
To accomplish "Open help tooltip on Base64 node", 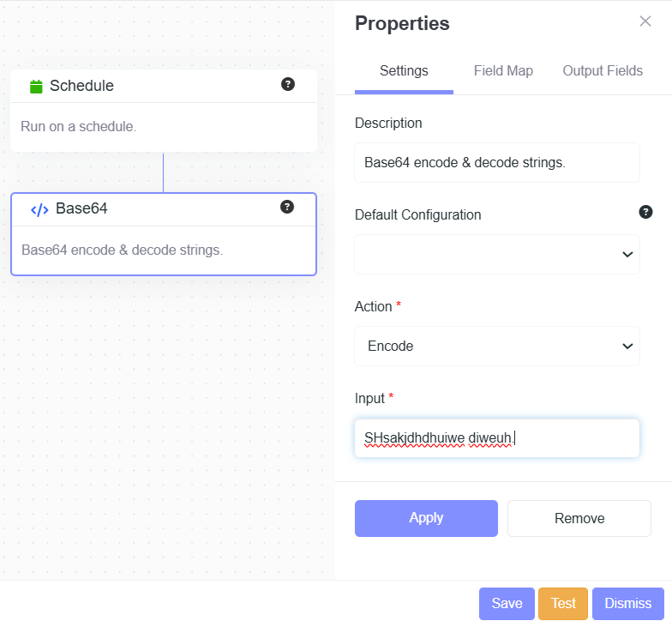I will (x=287, y=207).
